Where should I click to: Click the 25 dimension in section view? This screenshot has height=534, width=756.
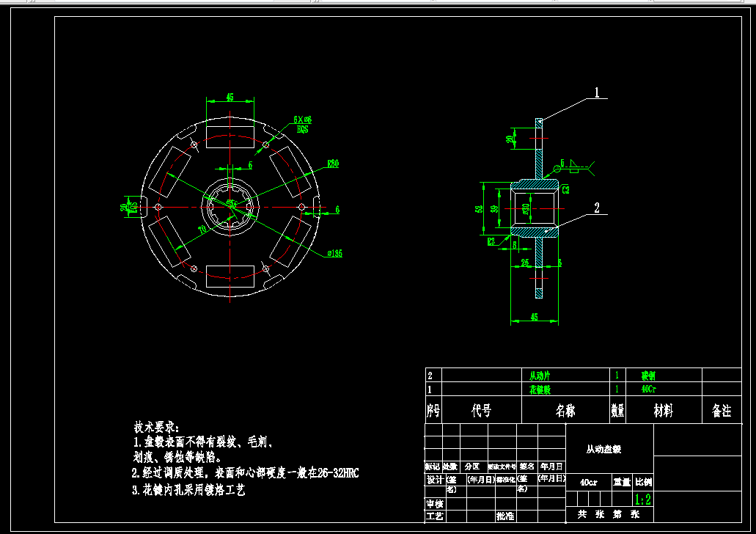[524, 263]
